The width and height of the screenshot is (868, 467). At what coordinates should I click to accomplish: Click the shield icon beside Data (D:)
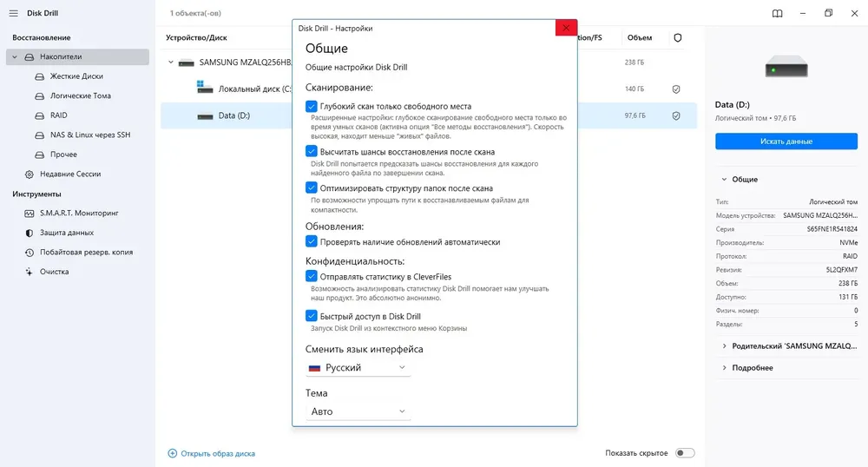click(x=676, y=115)
